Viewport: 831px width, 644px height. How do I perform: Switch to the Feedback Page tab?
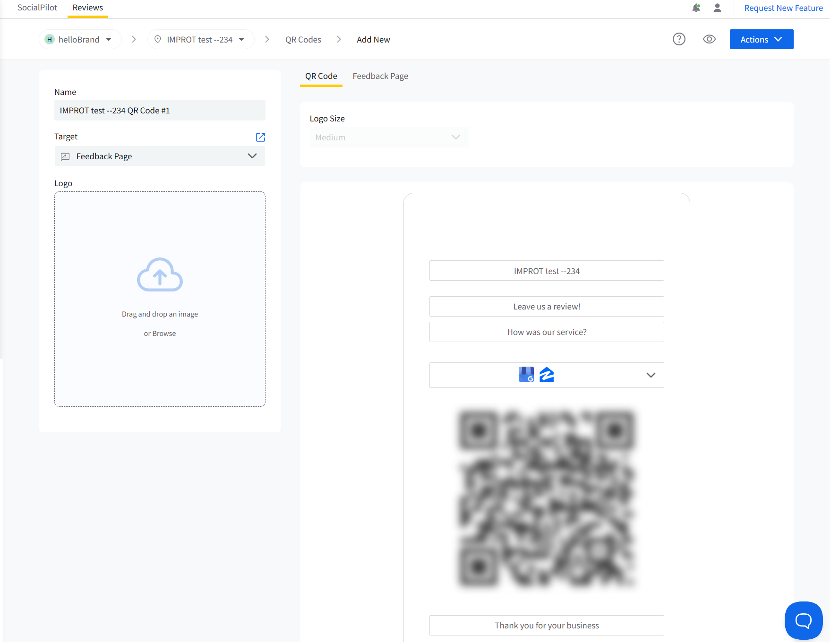click(380, 76)
